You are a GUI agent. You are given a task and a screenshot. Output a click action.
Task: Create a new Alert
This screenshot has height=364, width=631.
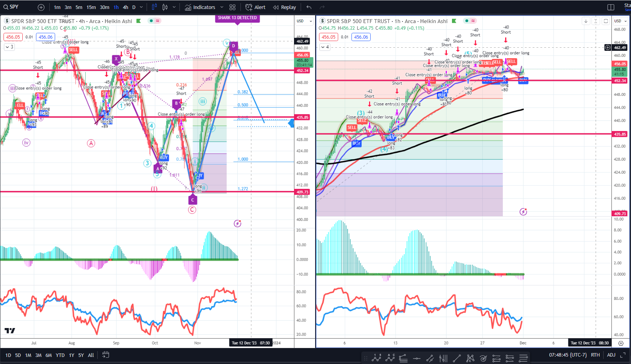[x=255, y=7]
